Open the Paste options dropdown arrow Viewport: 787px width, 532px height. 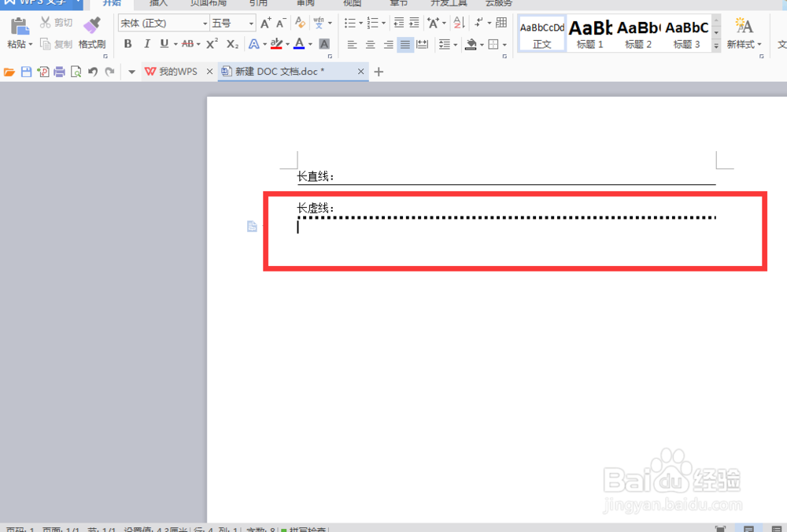[31, 44]
